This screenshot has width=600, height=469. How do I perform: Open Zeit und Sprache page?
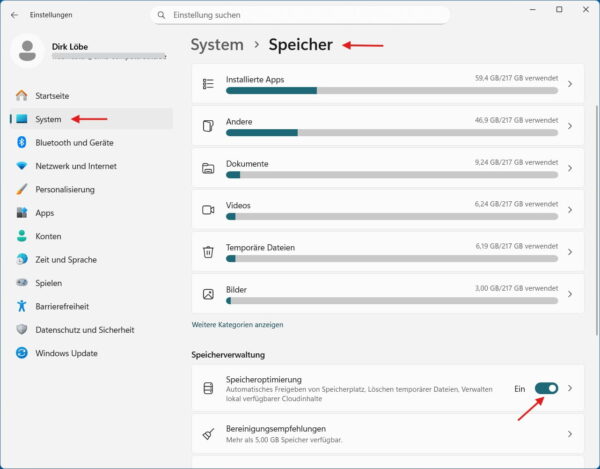click(x=91, y=259)
